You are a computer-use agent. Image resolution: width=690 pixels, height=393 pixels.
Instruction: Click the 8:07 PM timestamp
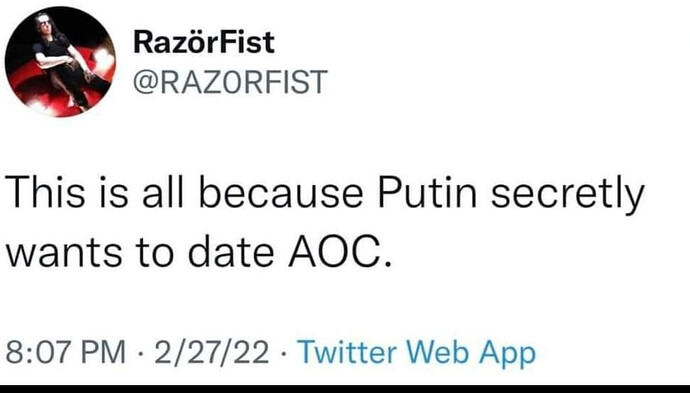66,353
